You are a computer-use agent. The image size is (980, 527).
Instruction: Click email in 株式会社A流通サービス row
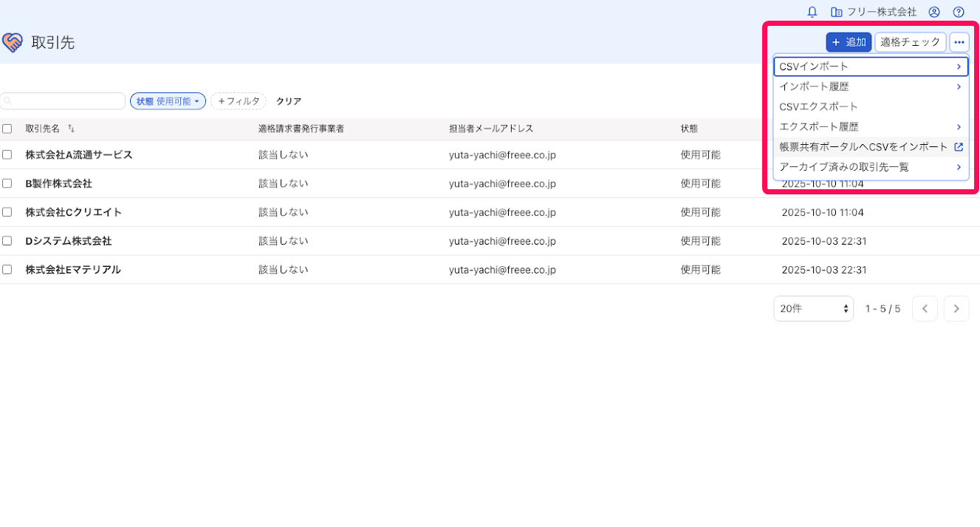point(502,154)
